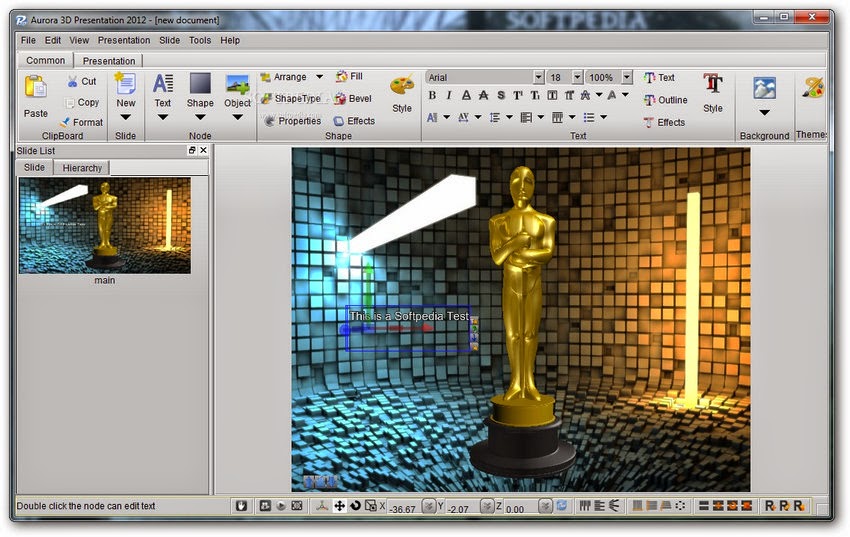
Task: Click the shape Fill button
Action: tap(349, 76)
